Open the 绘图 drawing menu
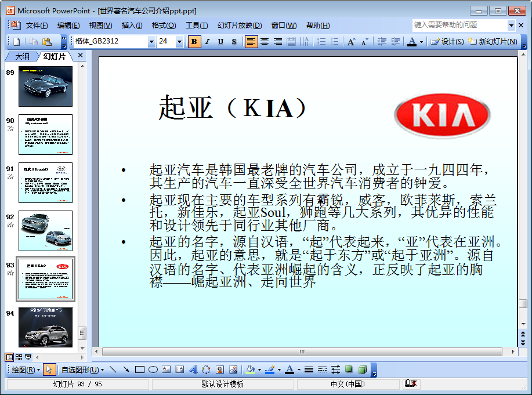This screenshot has width=532, height=395. [x=26, y=369]
